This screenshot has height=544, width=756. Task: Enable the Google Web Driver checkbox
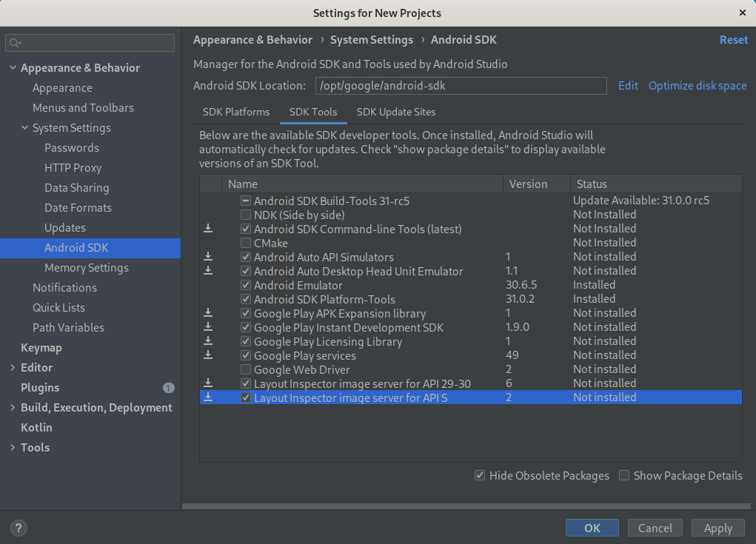[x=245, y=369]
